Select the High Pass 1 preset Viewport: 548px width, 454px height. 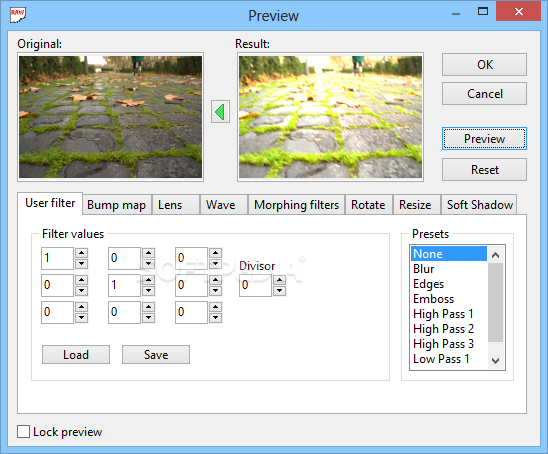(x=449, y=314)
